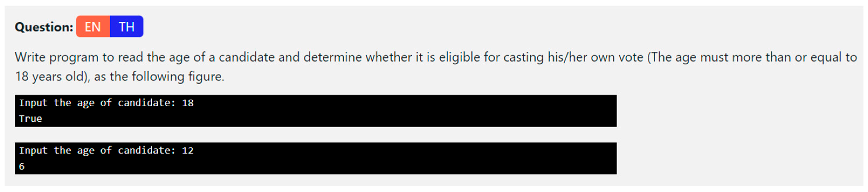Screen dimensions: 868x192
Task: Click the first black console example image
Action: (315, 111)
